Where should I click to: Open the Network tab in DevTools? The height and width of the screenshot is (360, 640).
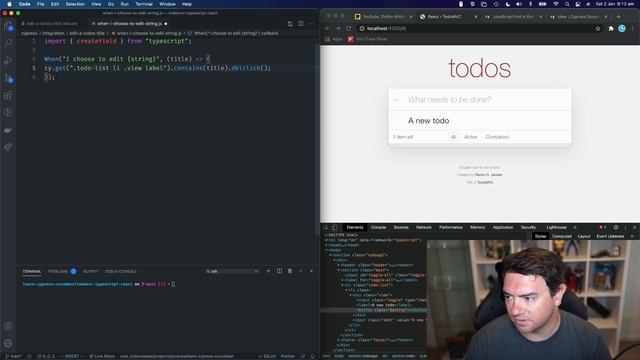(424, 227)
